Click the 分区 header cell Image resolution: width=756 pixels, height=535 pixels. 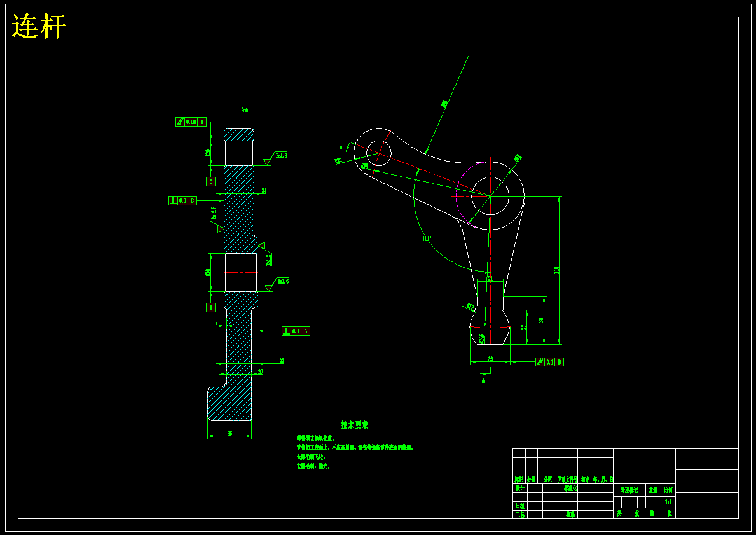[x=547, y=480]
